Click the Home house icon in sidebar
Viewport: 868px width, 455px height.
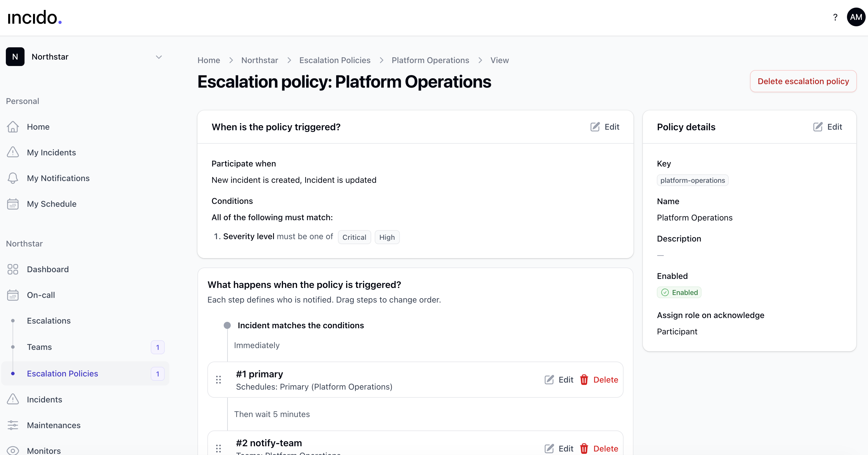point(13,127)
